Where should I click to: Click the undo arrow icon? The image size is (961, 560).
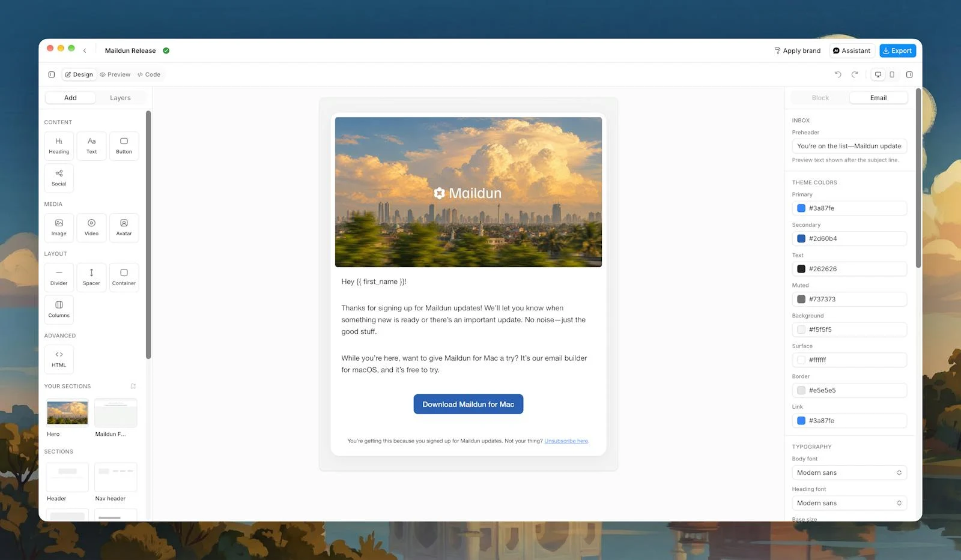pyautogui.click(x=838, y=74)
